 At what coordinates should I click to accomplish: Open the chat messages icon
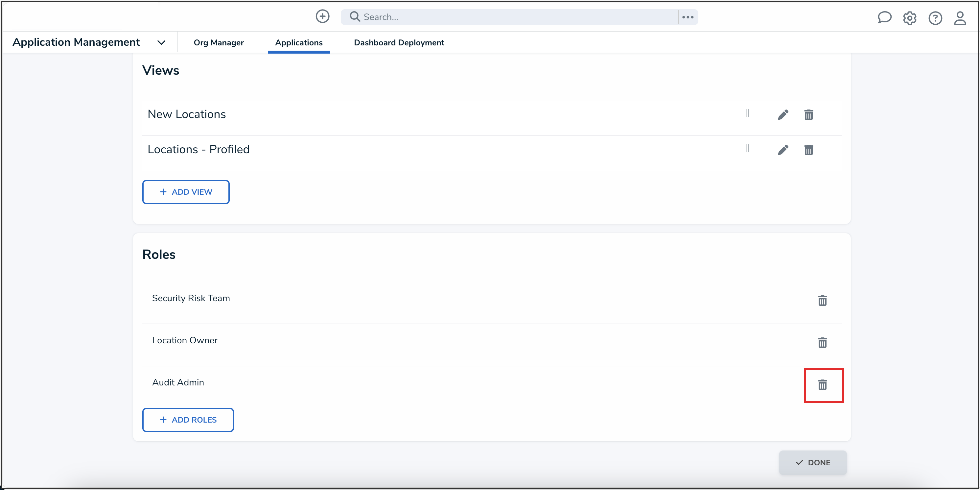[884, 17]
